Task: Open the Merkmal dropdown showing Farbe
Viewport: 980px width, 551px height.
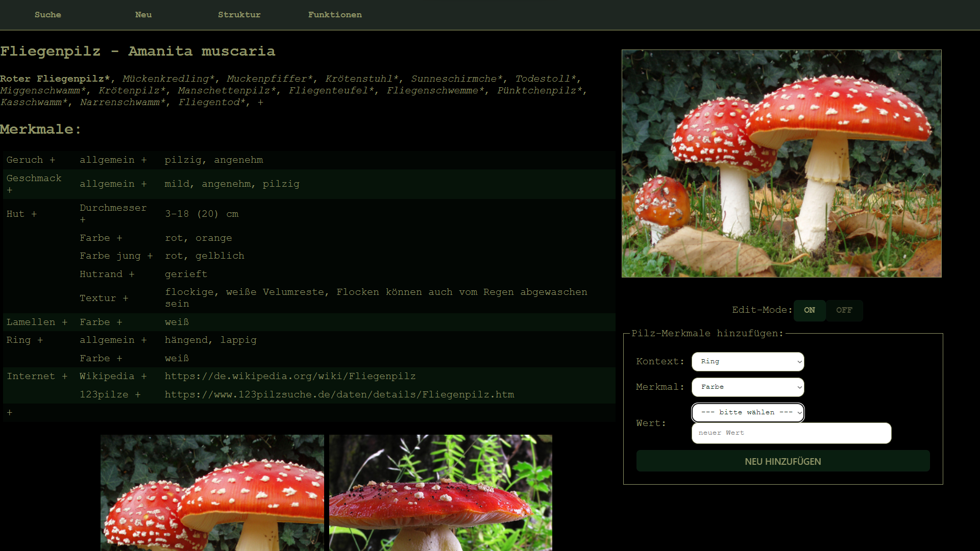Action: click(x=747, y=387)
